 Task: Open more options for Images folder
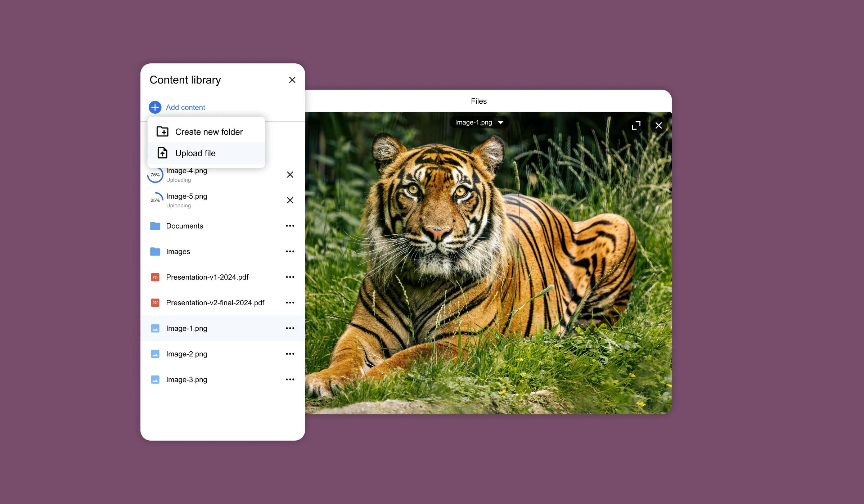[x=290, y=252]
